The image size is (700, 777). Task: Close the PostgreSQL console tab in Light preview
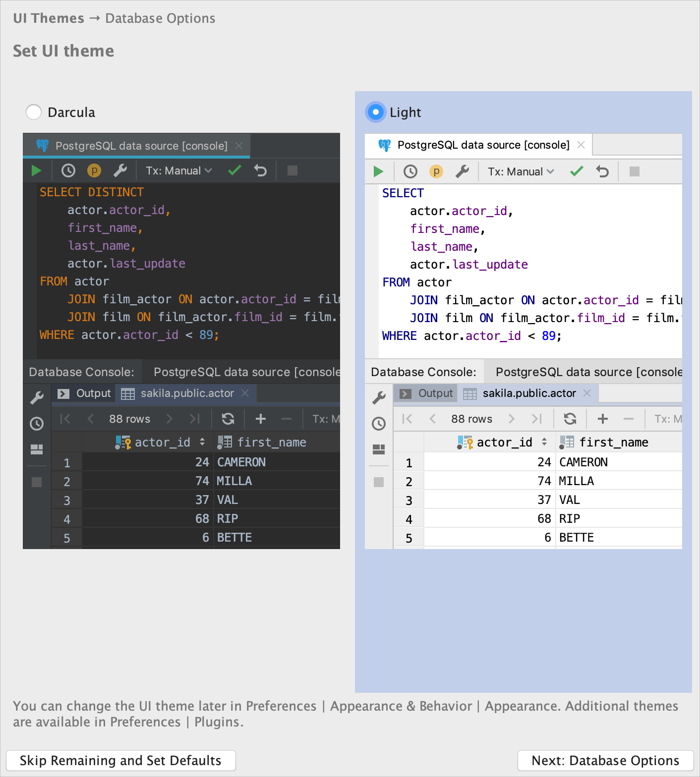click(x=581, y=145)
